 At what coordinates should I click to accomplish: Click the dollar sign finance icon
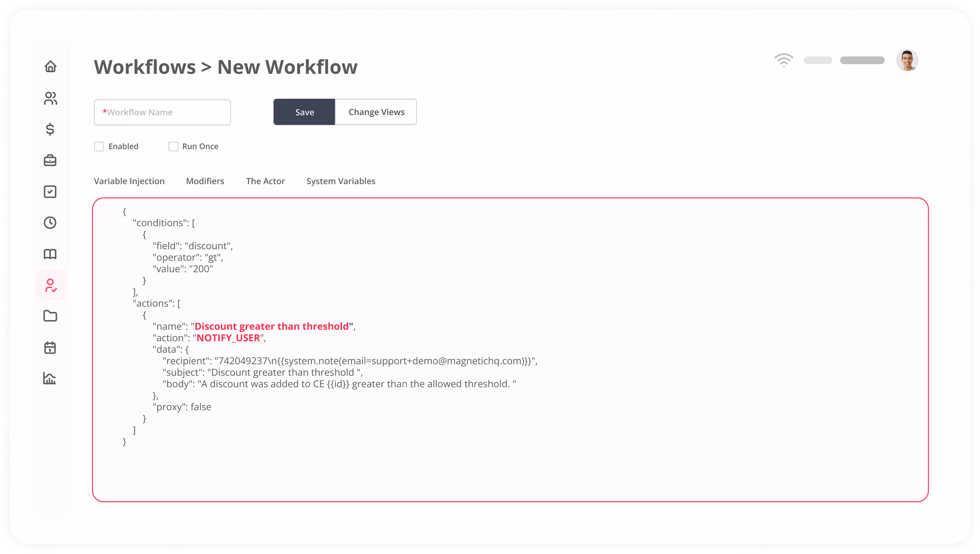coord(50,129)
